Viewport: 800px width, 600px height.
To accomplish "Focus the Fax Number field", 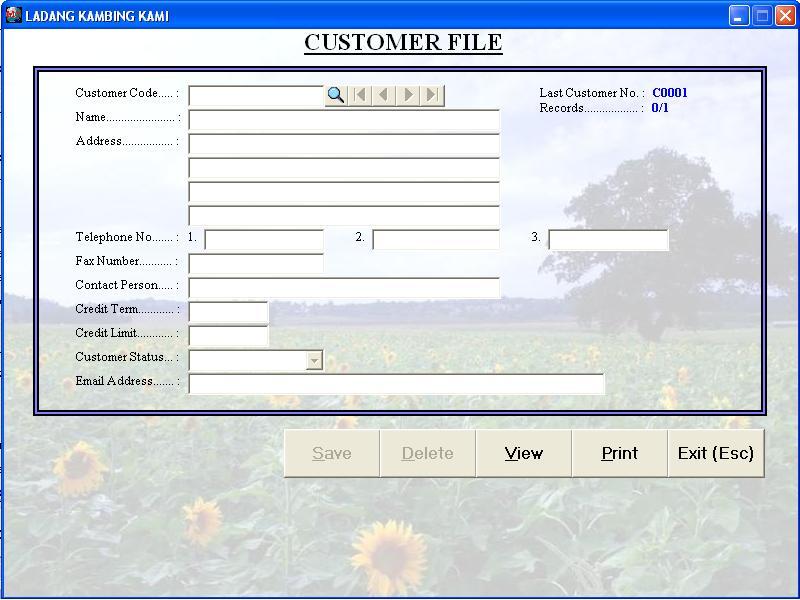I will [x=256, y=264].
